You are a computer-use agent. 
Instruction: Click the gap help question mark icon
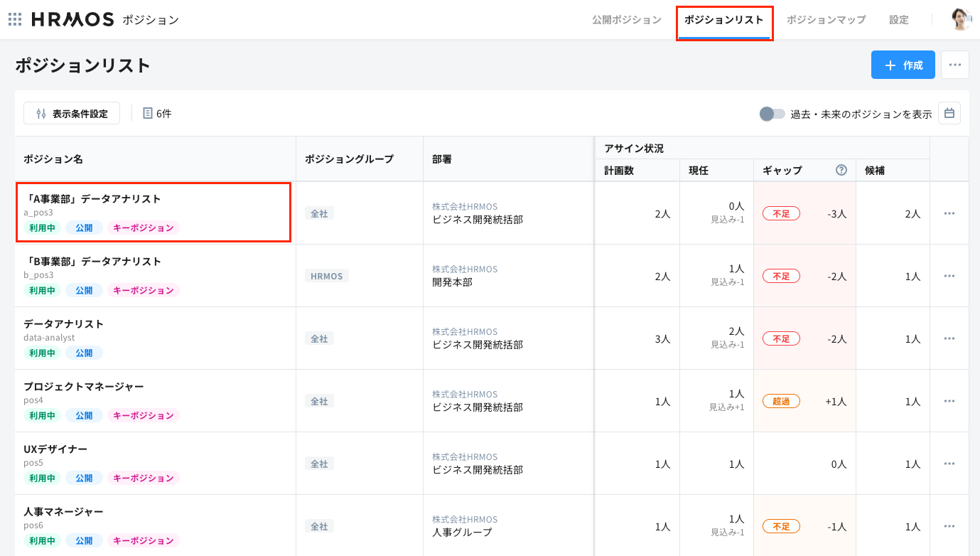tap(841, 170)
